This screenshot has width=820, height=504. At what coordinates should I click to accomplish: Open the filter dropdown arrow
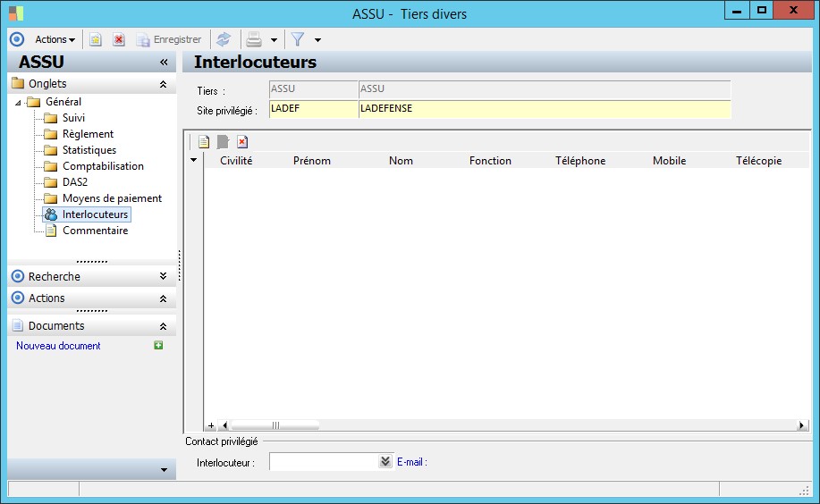coord(317,40)
